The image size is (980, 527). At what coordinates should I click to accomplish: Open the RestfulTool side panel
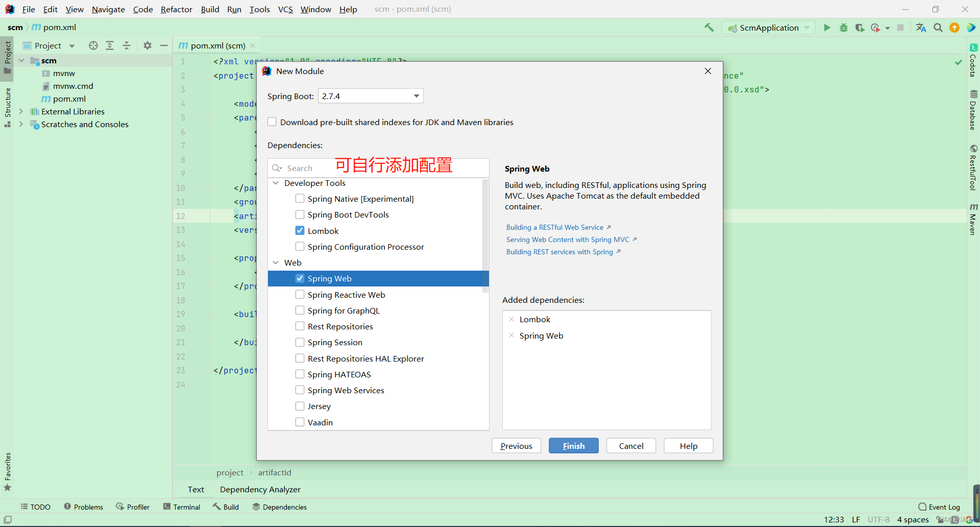coord(973,167)
